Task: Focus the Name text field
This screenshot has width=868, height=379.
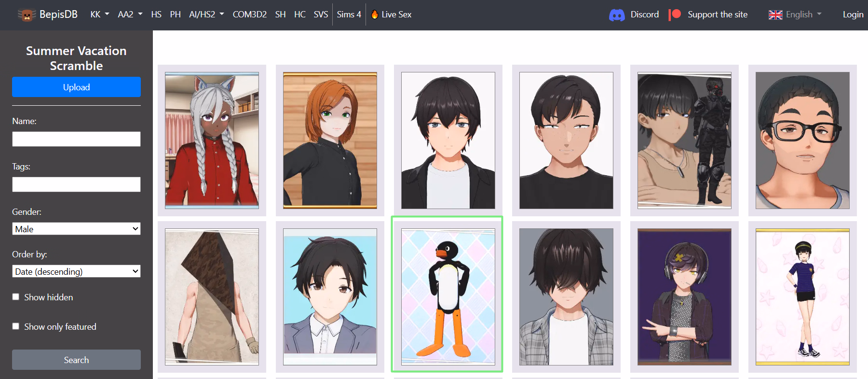Action: (76, 139)
